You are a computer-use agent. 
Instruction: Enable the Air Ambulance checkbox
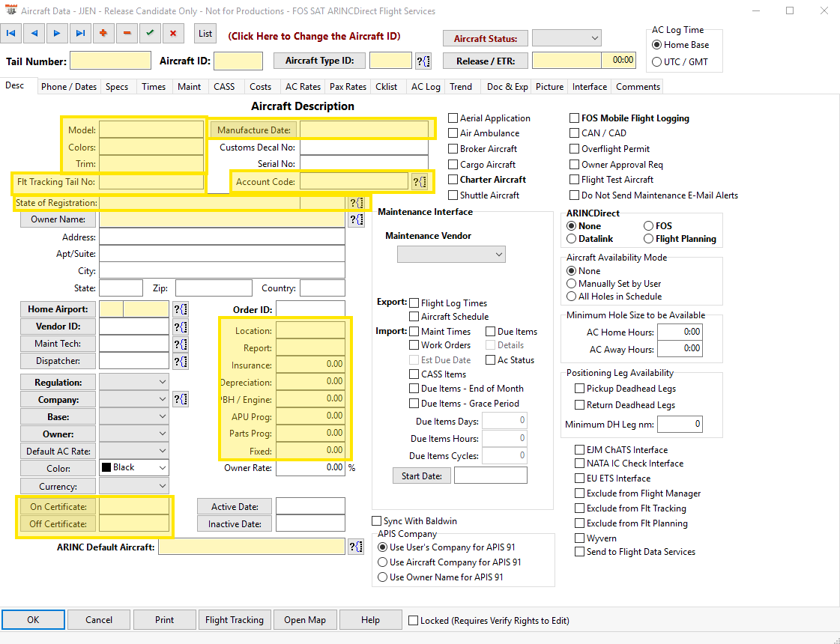(x=453, y=133)
